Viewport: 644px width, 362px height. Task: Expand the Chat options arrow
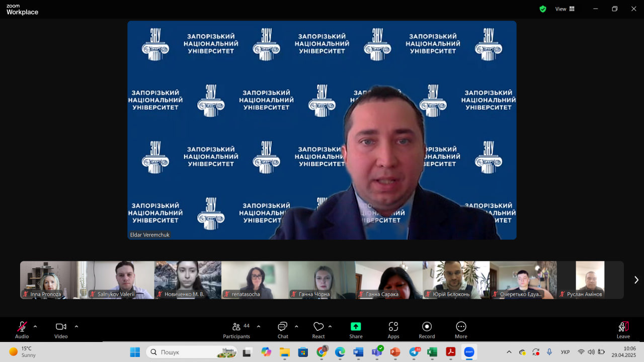click(x=296, y=327)
